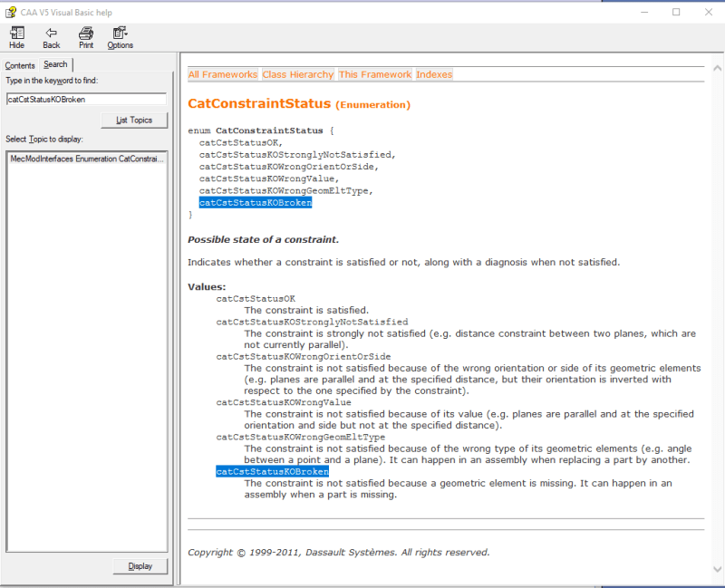725x588 pixels.
Task: Click catCstStatusKOWrongOrientOrSide in the enum list
Action: click(286, 167)
